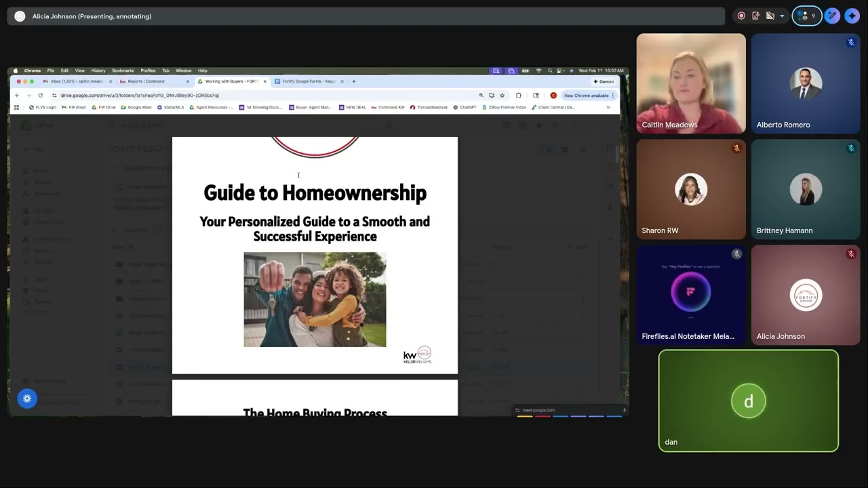Click Alicia Johnson presenter avatar in top bar
Screen dimensions: 868x488
coord(20,16)
